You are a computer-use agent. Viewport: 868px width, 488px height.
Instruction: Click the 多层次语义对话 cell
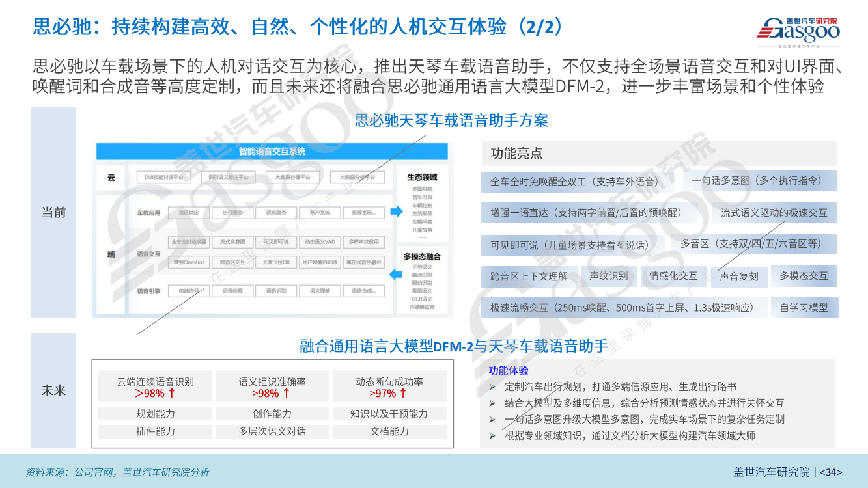(x=272, y=431)
